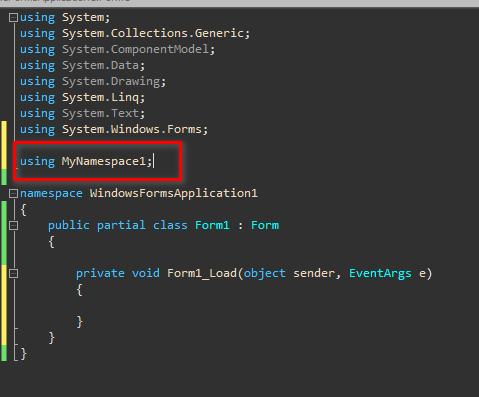The image size is (479, 397).
Task: Collapse the using directives block
Action: [x=13, y=17]
